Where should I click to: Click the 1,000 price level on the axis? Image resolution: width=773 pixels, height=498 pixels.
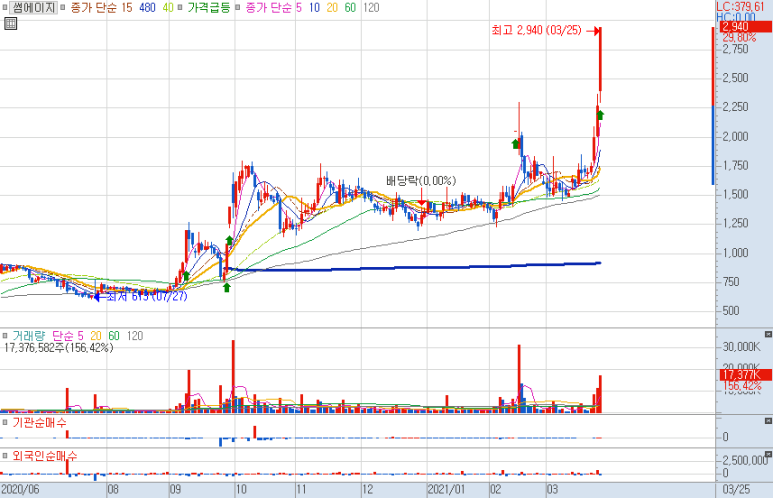pos(735,252)
